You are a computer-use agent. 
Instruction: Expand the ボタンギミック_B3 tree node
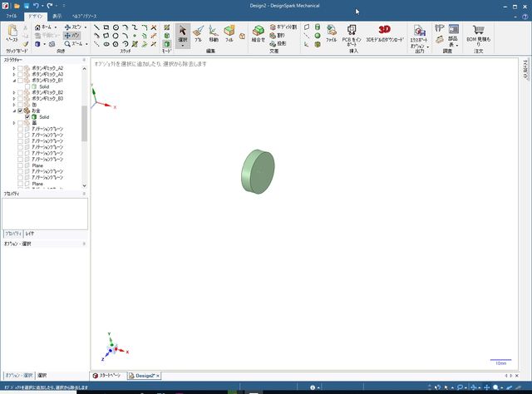pos(14,98)
